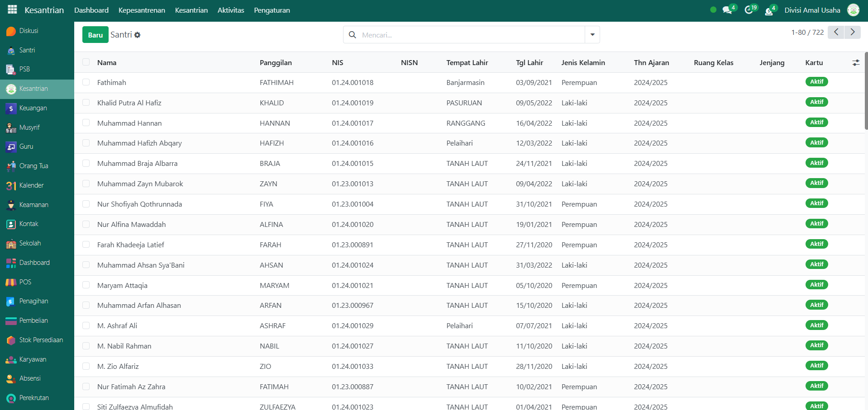
Task: Click the chat messages notification icon
Action: 727,10
